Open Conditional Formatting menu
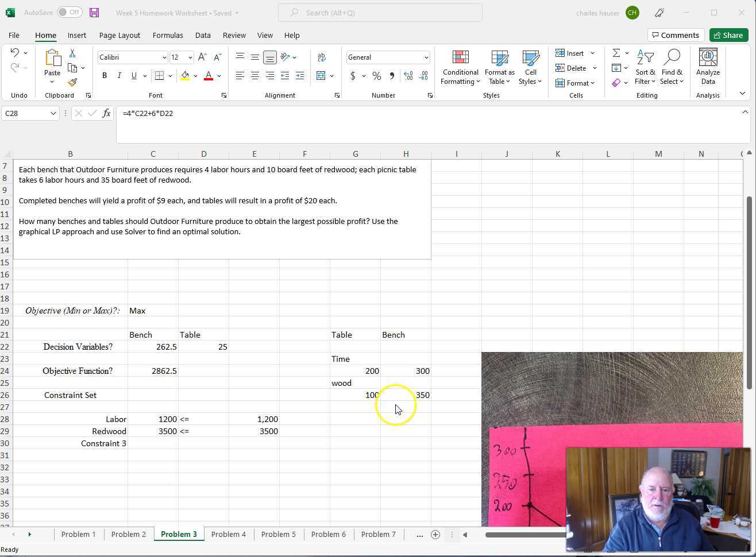Image resolution: width=756 pixels, height=557 pixels. coord(460,68)
